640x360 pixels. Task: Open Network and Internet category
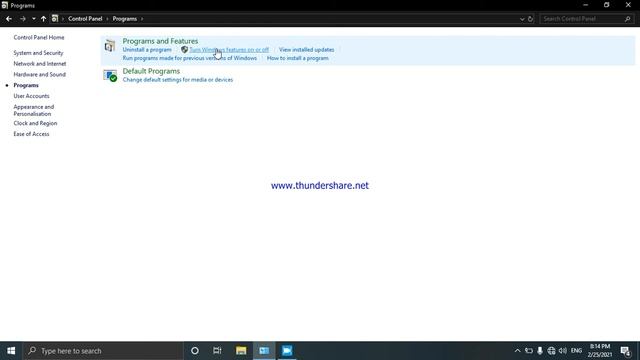(x=40, y=64)
